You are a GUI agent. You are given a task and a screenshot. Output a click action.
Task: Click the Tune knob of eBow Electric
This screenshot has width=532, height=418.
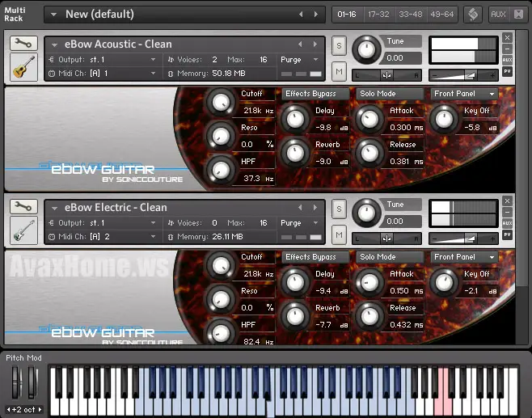pos(366,213)
